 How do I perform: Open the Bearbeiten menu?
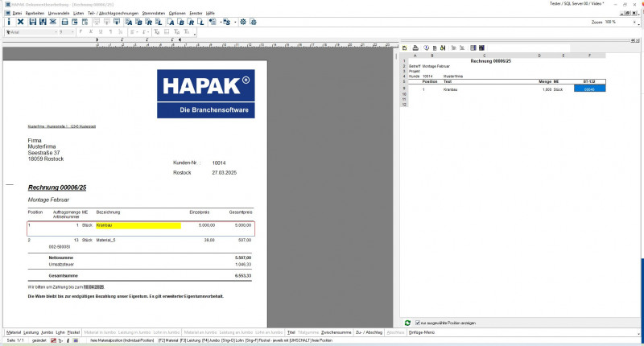click(x=35, y=13)
